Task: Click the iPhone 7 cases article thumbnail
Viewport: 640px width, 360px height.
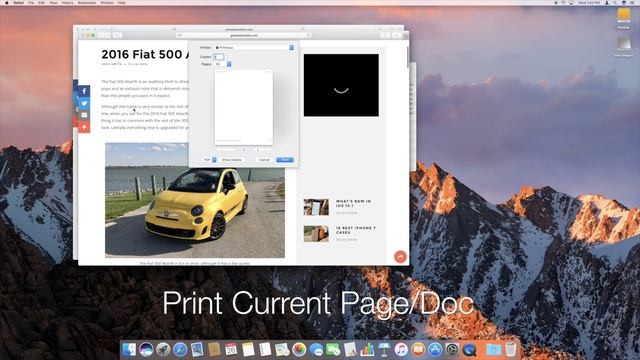Action: tap(316, 234)
